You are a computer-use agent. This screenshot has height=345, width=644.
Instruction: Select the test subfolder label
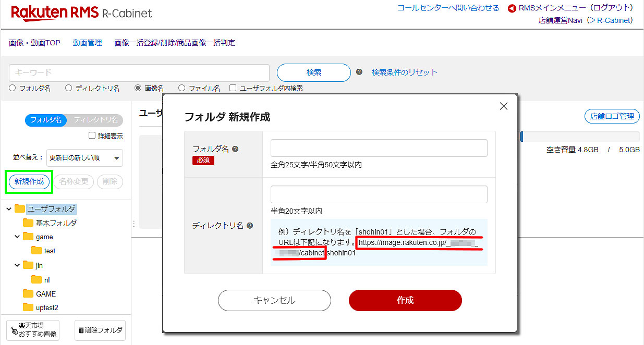point(50,251)
